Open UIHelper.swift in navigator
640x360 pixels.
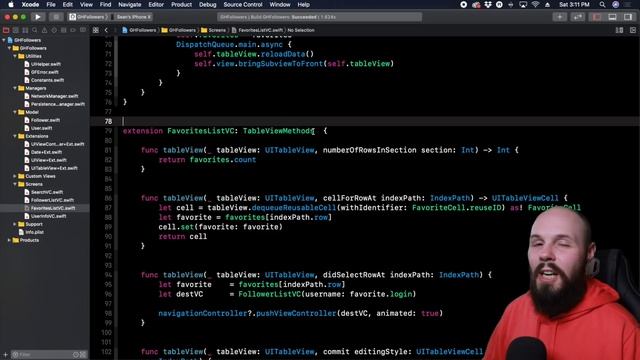pos(46,64)
